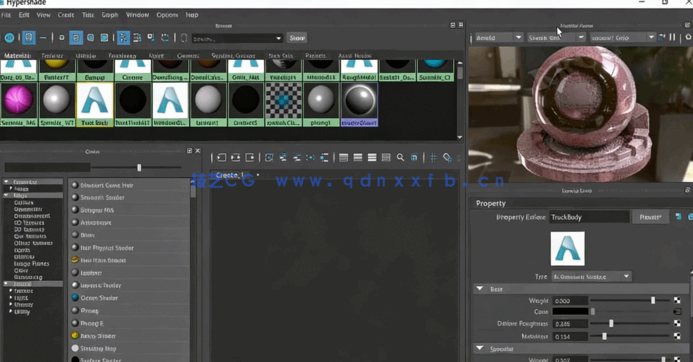693x362 pixels.
Task: Open the Window menu
Action: tap(137, 15)
